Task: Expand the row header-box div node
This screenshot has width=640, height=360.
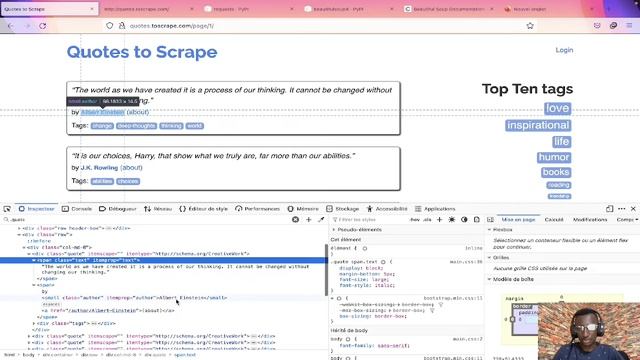Action: 19,228
